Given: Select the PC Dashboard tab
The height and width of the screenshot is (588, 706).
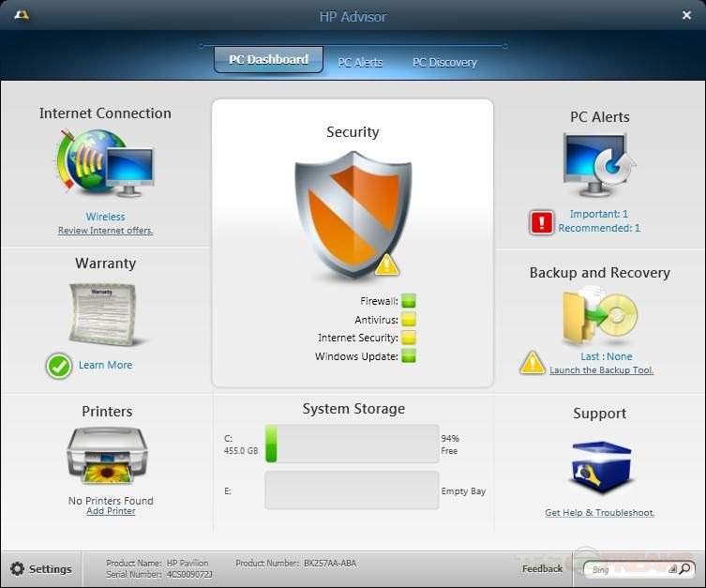Looking at the screenshot, I should (x=268, y=60).
